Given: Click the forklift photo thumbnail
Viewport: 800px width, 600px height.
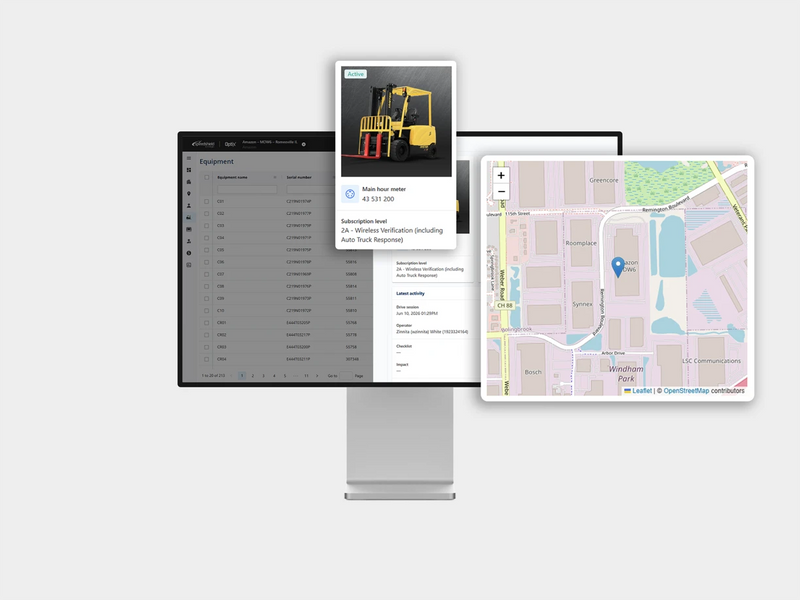Looking at the screenshot, I should click(396, 121).
